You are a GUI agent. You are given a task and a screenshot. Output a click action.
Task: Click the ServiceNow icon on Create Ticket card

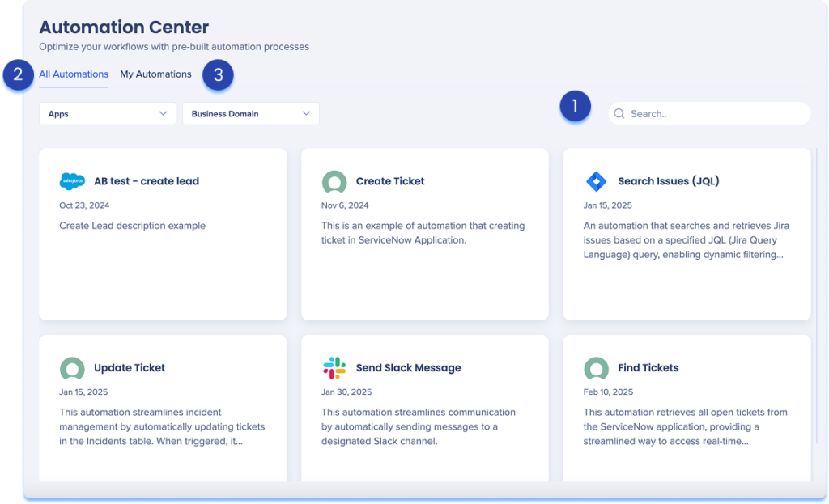click(334, 181)
